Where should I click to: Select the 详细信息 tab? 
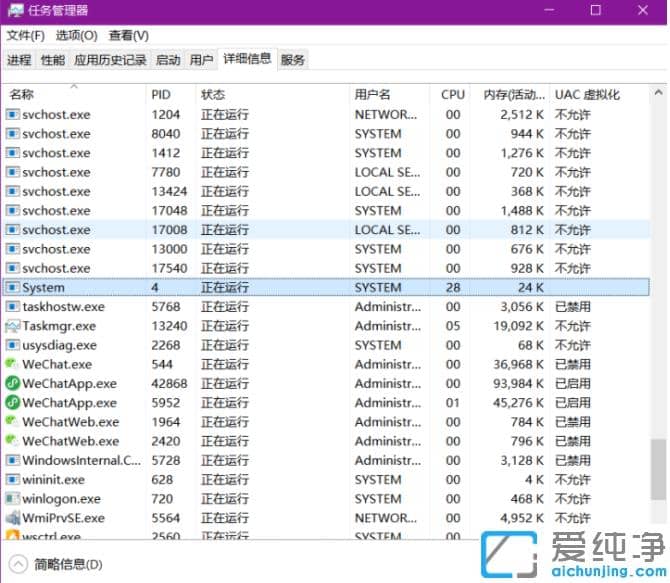pos(247,59)
